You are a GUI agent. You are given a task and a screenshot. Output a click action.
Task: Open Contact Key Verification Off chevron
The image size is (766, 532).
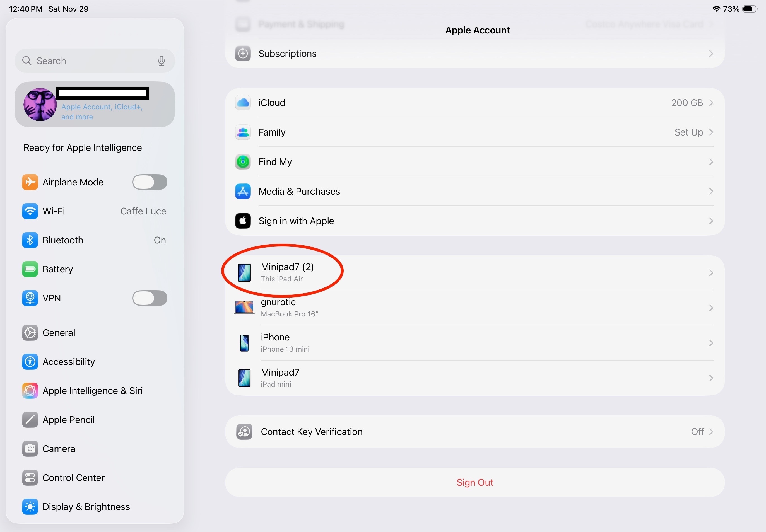[x=711, y=432]
